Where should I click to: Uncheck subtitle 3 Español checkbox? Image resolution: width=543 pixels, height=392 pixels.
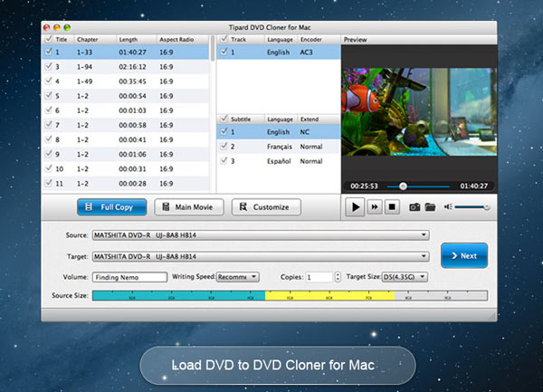[x=224, y=160]
